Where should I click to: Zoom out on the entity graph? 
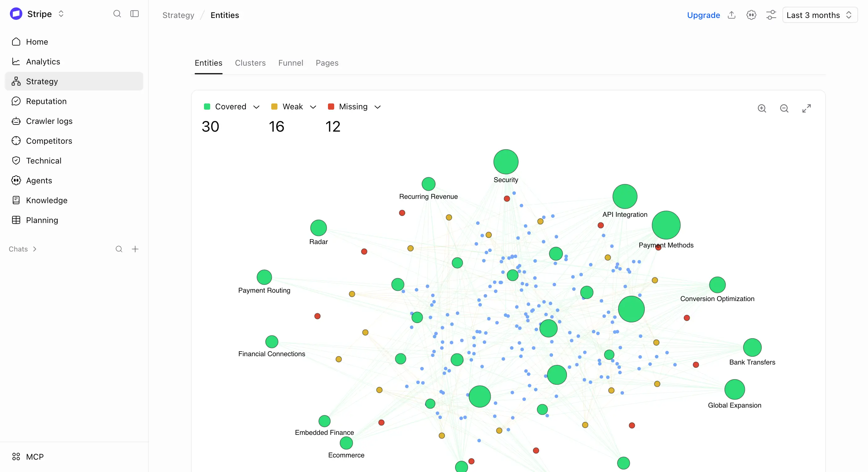784,108
